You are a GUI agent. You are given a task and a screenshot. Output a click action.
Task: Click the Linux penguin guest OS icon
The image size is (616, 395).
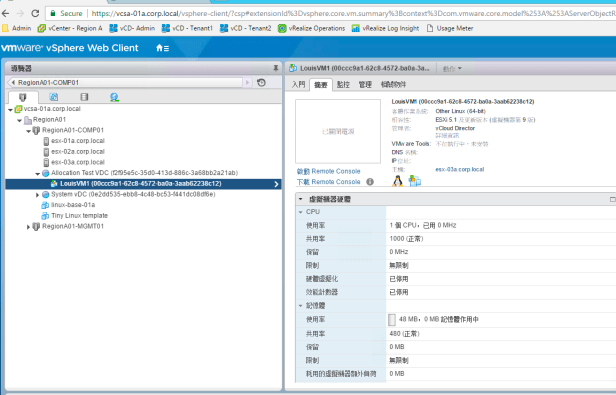click(398, 181)
